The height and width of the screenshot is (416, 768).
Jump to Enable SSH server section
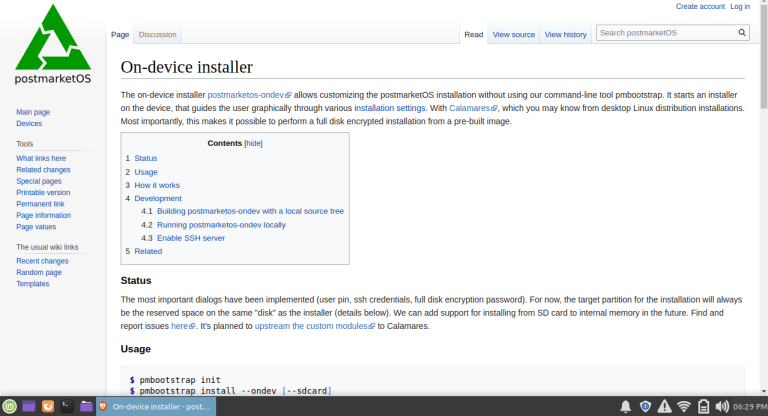click(x=191, y=238)
